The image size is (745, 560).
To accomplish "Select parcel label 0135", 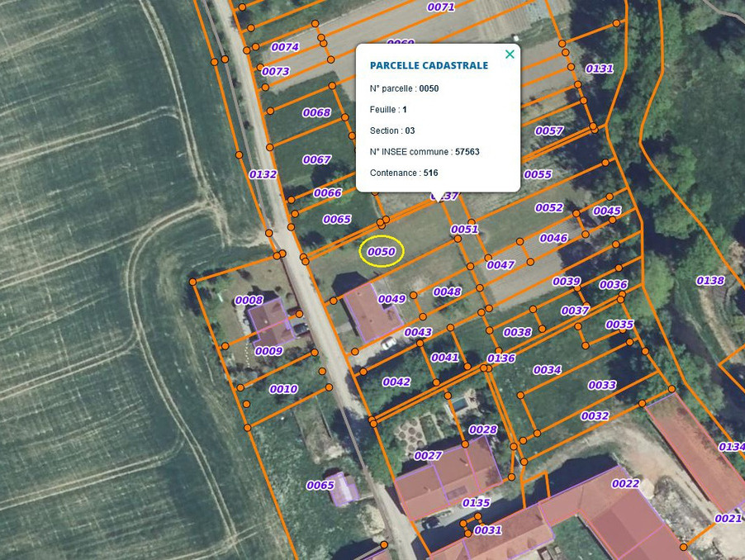I will point(476,502).
